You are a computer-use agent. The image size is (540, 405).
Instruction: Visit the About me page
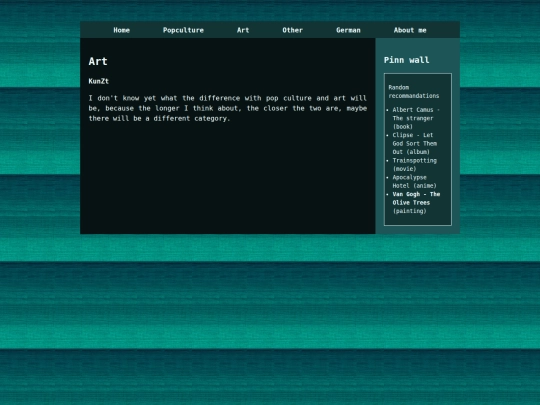pos(410,30)
